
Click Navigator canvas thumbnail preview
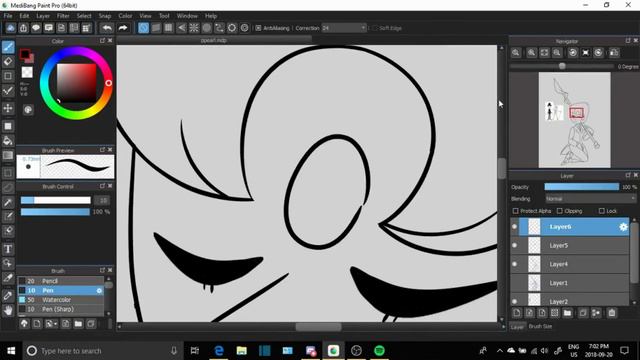click(574, 120)
